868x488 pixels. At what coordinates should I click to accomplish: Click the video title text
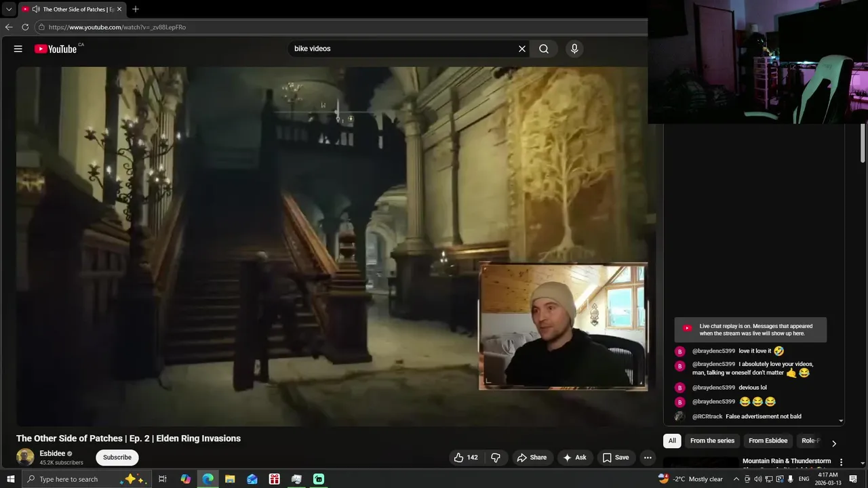[x=128, y=439]
